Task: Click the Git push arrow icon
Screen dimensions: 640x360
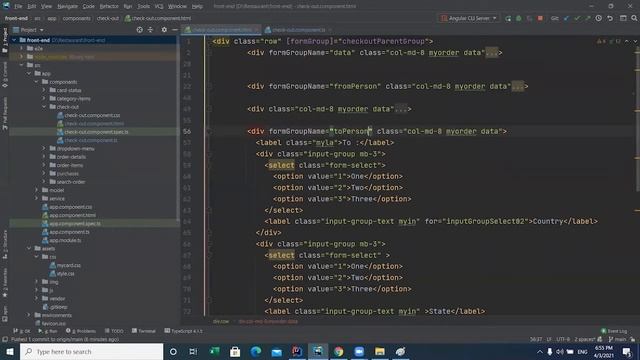Action: pyautogui.click(x=588, y=18)
